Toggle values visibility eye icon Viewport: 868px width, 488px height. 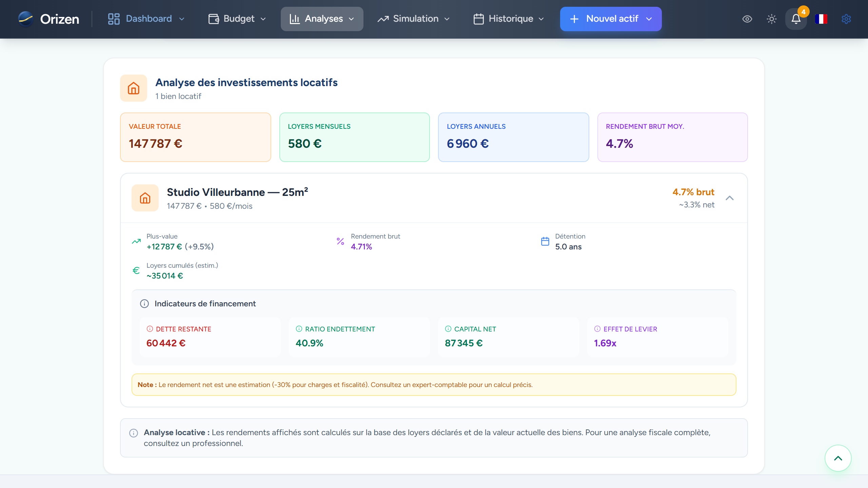point(747,19)
